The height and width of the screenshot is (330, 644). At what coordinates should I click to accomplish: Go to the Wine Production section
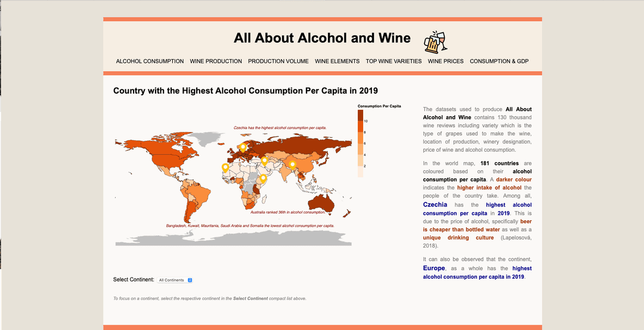216,61
